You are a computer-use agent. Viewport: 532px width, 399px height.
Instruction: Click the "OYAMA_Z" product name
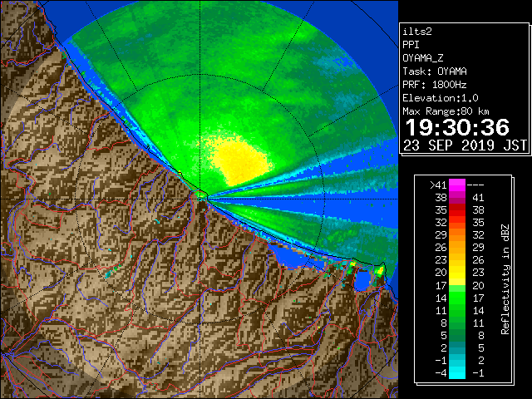coord(423,58)
